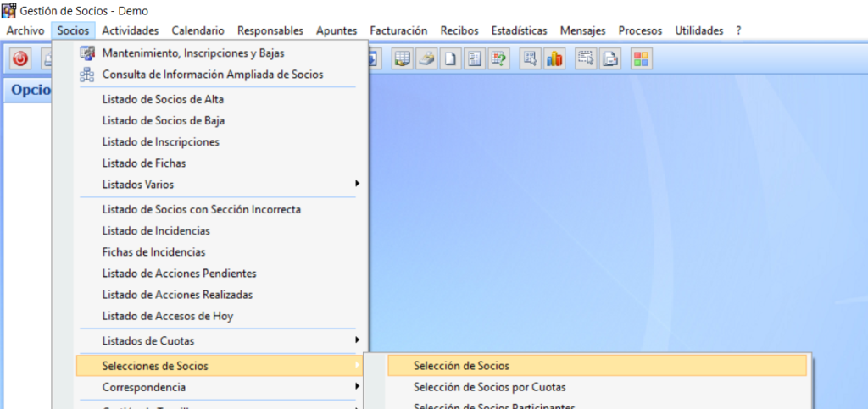Choose Selección de Socios in submenu
The image size is (868, 409).
tap(461, 366)
